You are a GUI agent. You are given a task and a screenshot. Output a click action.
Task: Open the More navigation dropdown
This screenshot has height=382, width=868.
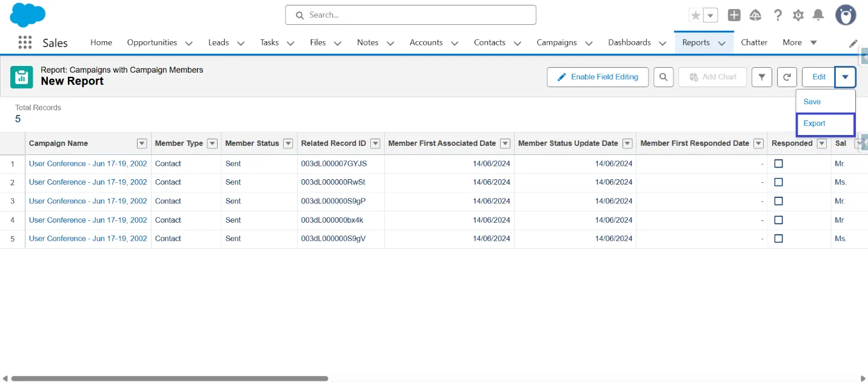(x=800, y=42)
